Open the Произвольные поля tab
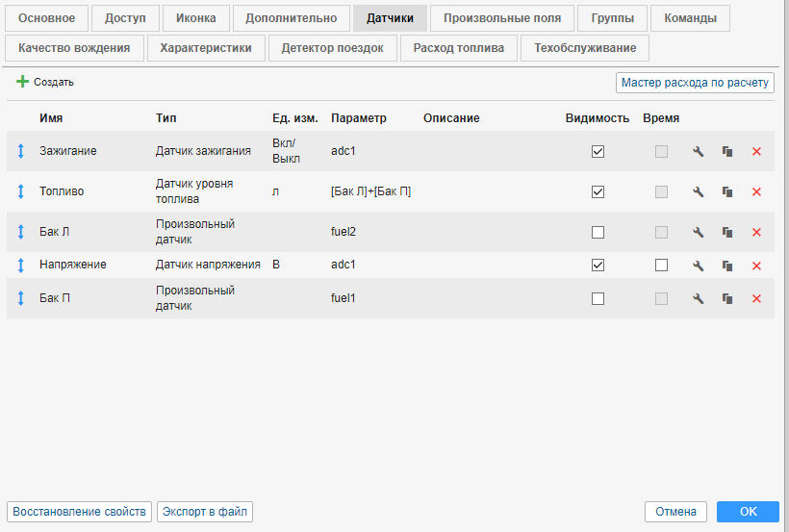This screenshot has width=789, height=532. coord(501,18)
